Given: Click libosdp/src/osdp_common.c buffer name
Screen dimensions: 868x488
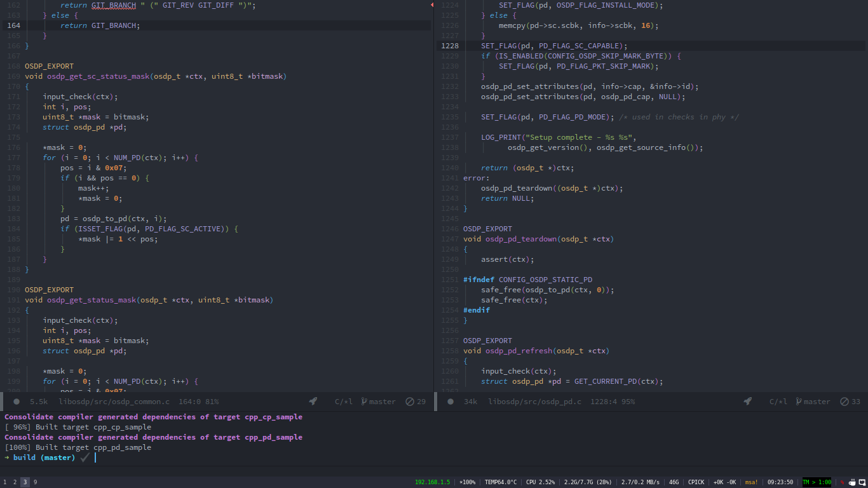Looking at the screenshot, I should point(114,402).
